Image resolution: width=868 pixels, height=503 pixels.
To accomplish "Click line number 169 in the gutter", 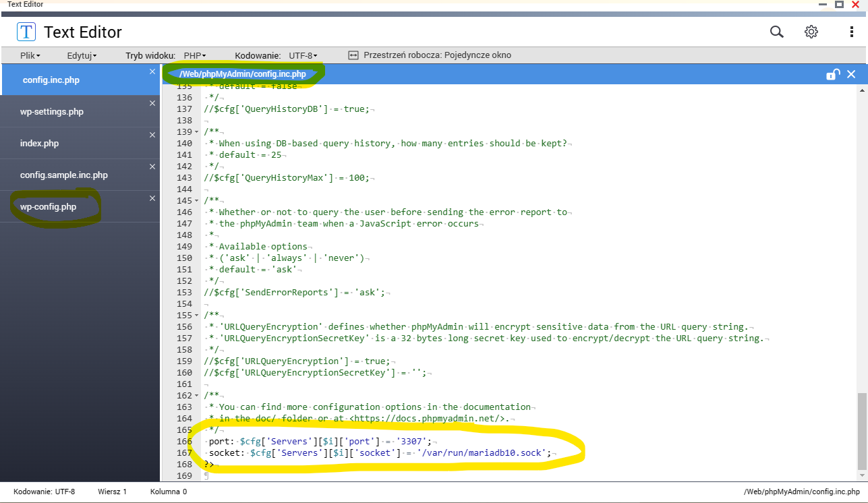I will 183,476.
